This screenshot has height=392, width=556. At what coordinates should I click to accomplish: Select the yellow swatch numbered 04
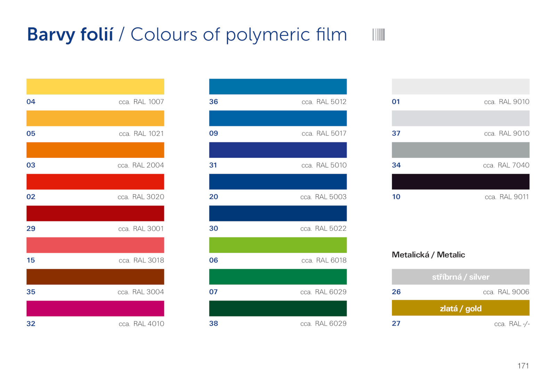pos(95,87)
